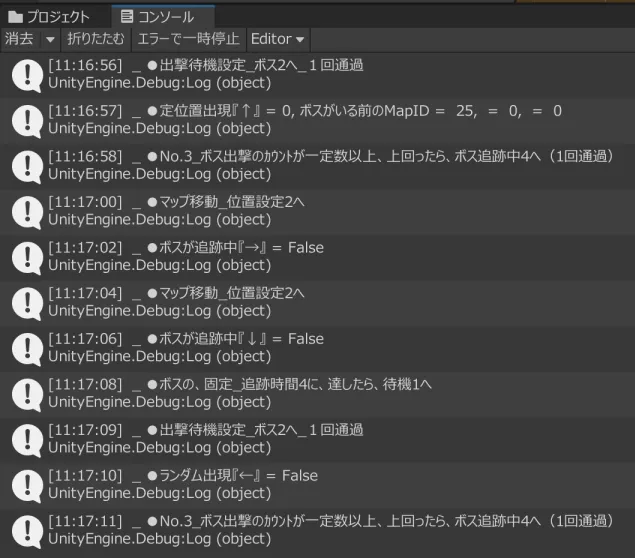The height and width of the screenshot is (558, 635).
Task: Select the ボスが追跡中『→』 = False log
Action: pos(186,247)
